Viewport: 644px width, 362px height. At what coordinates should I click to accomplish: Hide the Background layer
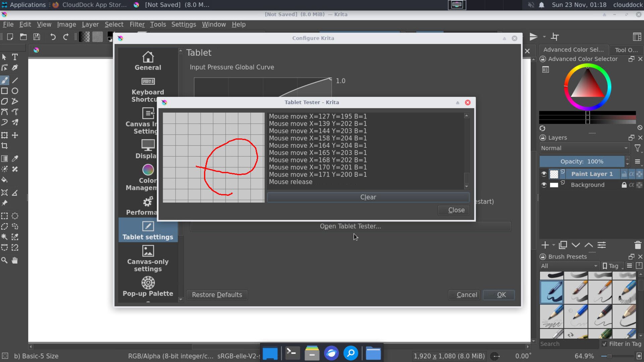pos(544,185)
